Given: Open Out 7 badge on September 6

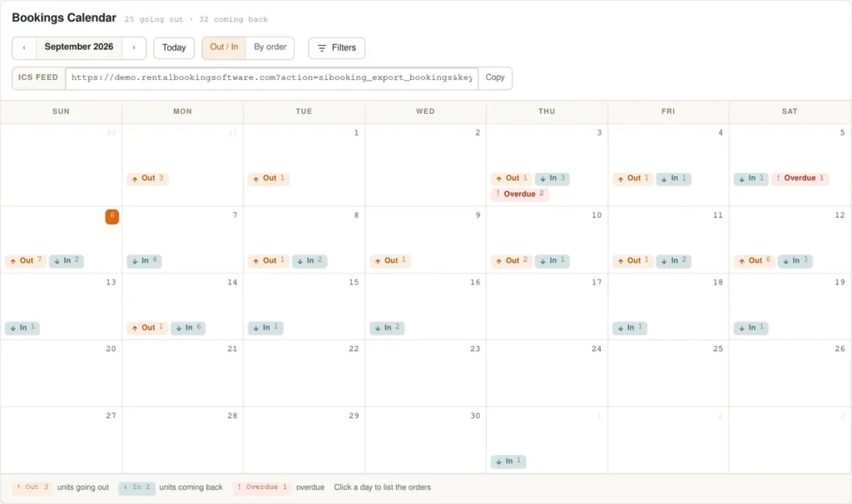Looking at the screenshot, I should [x=26, y=260].
